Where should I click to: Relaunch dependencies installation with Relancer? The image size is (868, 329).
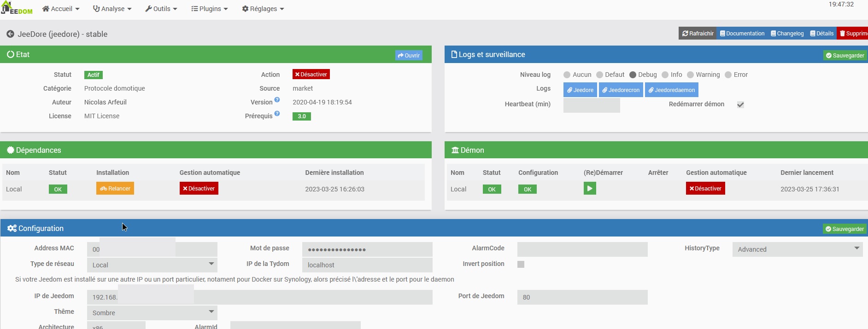pyautogui.click(x=115, y=189)
